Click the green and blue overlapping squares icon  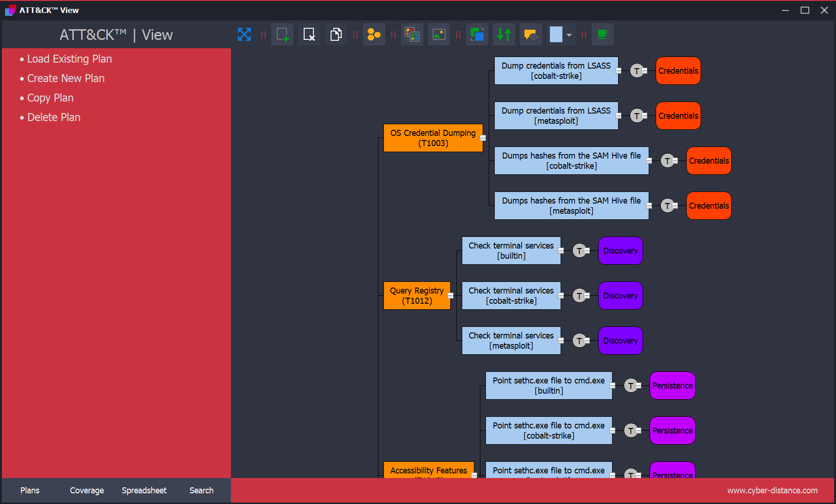pyautogui.click(x=477, y=34)
